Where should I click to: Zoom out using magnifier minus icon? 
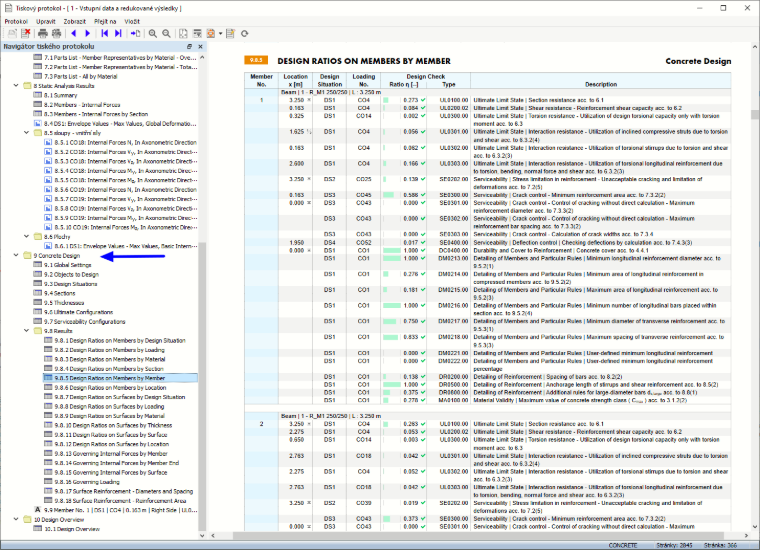tap(166, 33)
